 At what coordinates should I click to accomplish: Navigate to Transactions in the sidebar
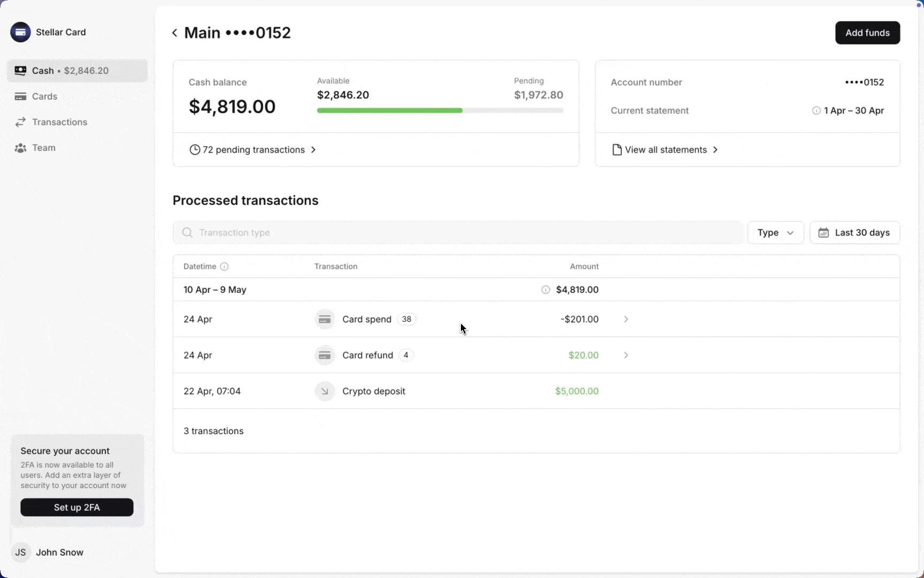(x=77, y=122)
